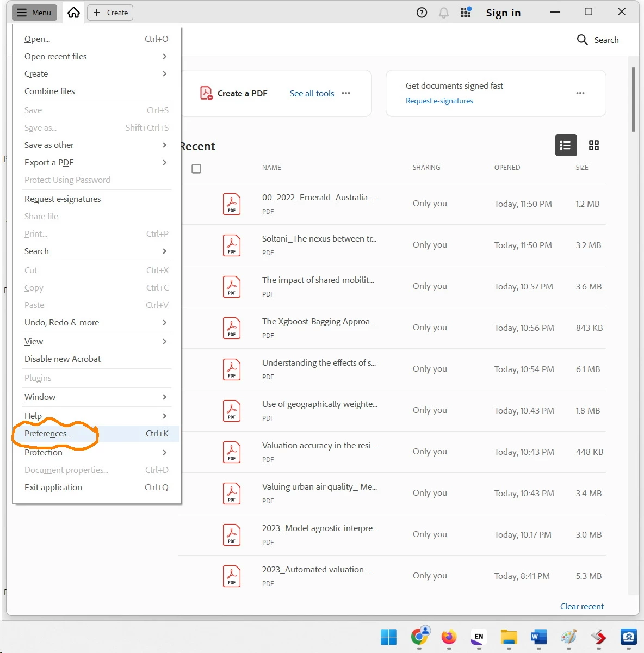Expand the Help submenu
The height and width of the screenshot is (653, 644).
(96, 416)
